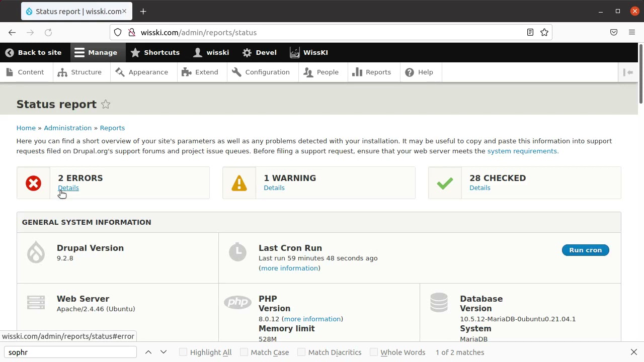Enable Highlight All in find bar

tap(183, 352)
